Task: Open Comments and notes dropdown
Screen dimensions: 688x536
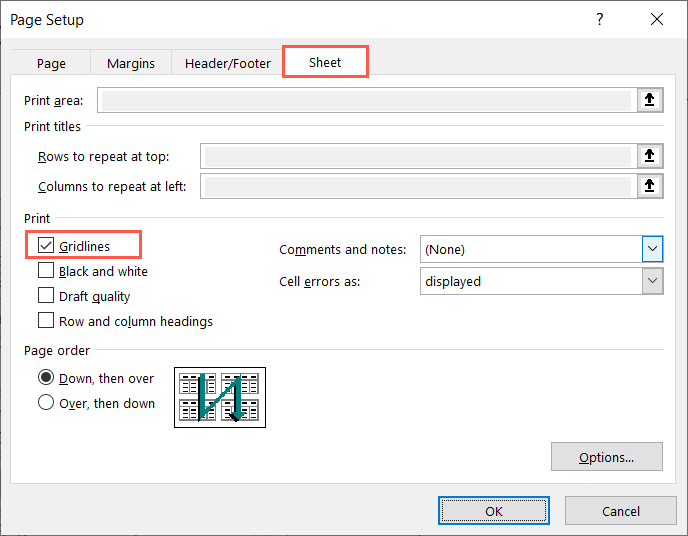Action: (652, 249)
